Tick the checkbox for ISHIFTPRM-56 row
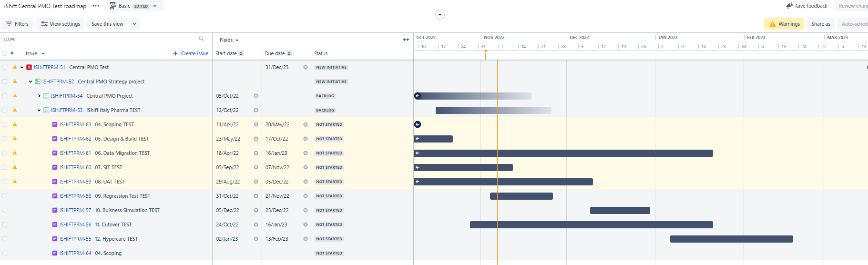 click(5, 224)
